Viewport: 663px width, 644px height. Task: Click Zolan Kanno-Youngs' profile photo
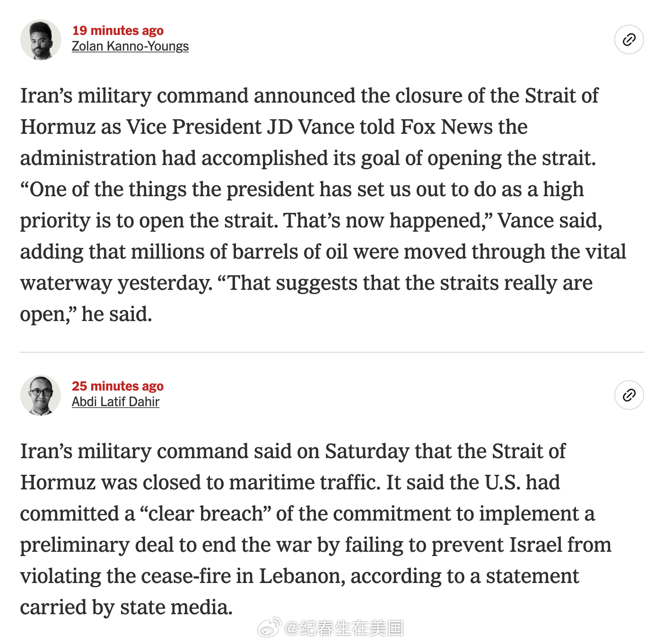click(x=41, y=40)
